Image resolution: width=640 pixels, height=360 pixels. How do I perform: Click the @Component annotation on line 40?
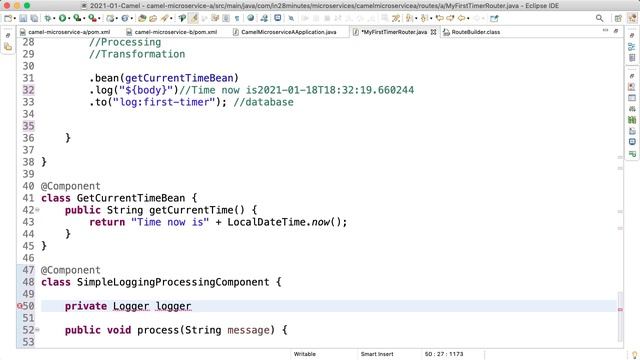pyautogui.click(x=71, y=186)
